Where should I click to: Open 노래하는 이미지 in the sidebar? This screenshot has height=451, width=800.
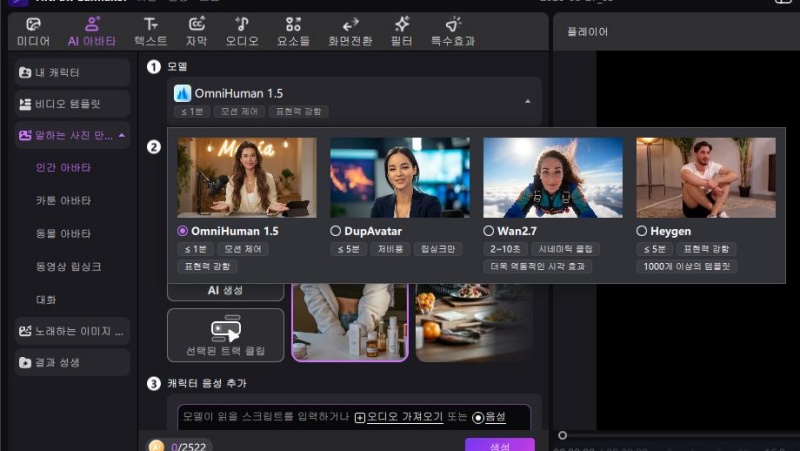point(72,331)
